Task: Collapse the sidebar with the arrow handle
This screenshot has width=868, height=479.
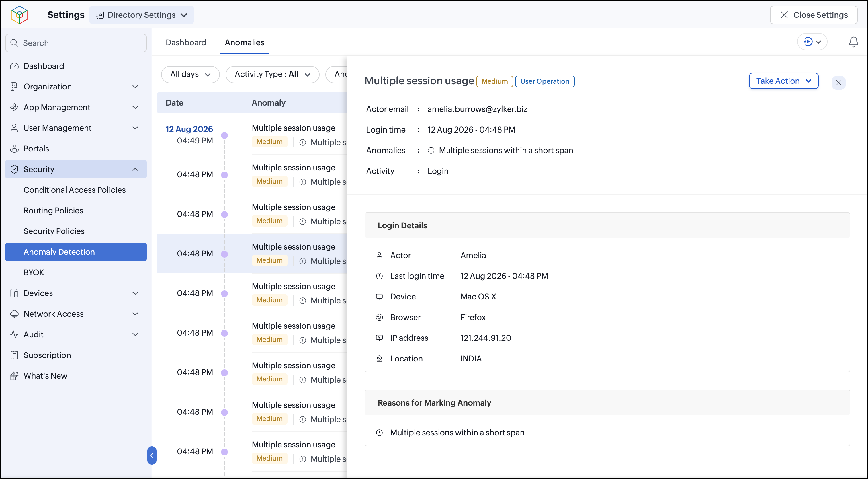Action: pyautogui.click(x=152, y=455)
